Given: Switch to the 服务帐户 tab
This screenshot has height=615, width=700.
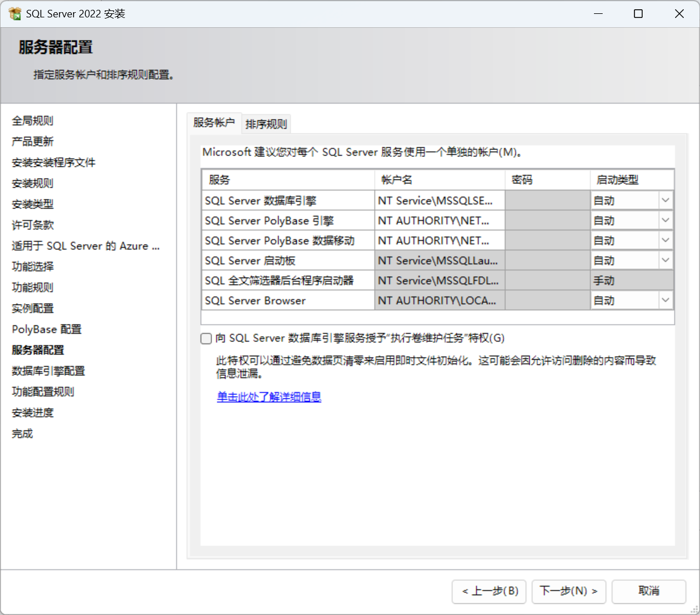Looking at the screenshot, I should point(214,123).
